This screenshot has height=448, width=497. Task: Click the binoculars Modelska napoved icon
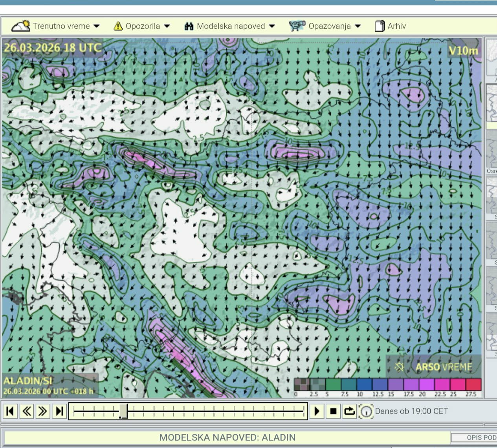tap(189, 26)
